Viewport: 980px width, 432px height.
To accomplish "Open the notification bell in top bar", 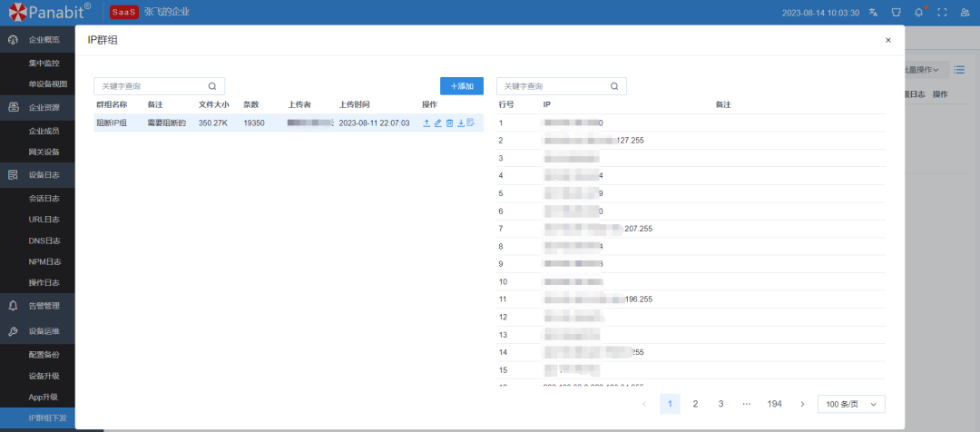I will 918,13.
